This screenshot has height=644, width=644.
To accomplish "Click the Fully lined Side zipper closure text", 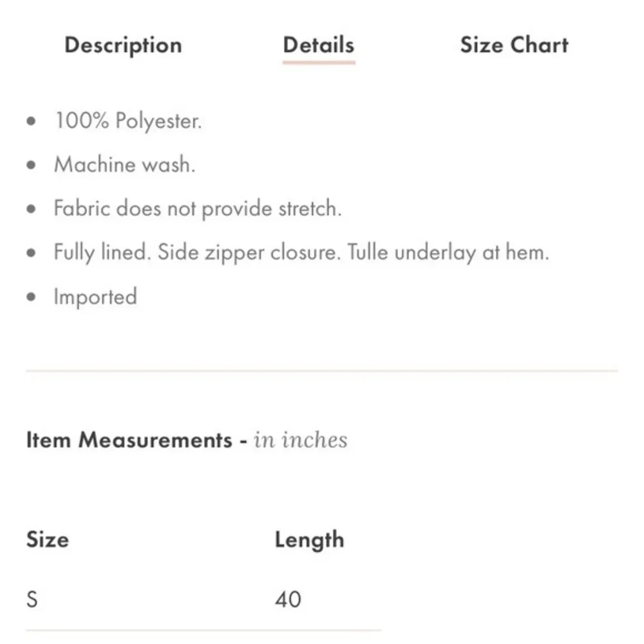I will pyautogui.click(x=301, y=252).
